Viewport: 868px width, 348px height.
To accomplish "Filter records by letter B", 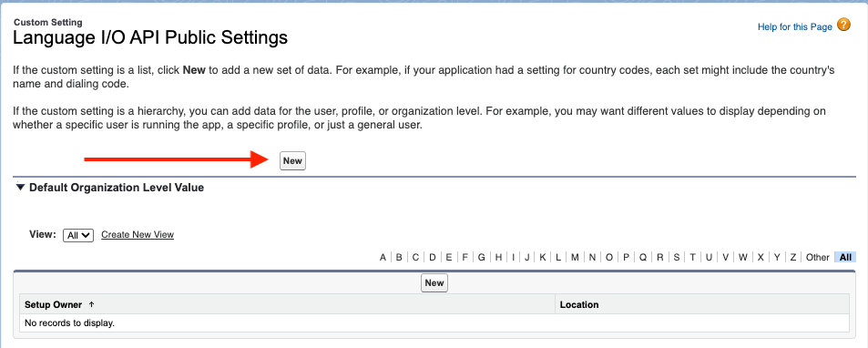I will coord(399,257).
